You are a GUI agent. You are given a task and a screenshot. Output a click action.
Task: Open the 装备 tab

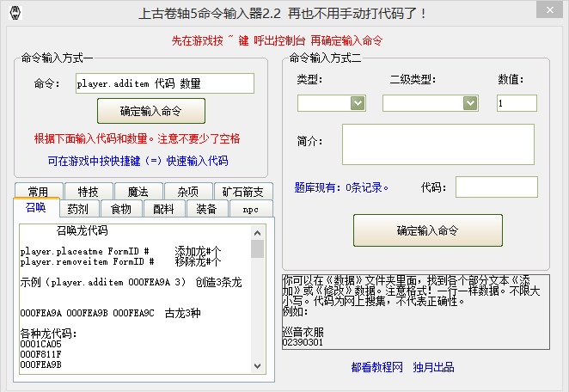pyautogui.click(x=206, y=209)
